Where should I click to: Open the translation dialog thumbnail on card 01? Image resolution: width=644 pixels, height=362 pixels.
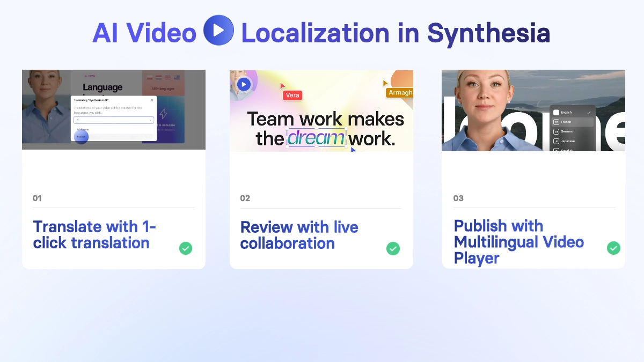pyautogui.click(x=114, y=109)
